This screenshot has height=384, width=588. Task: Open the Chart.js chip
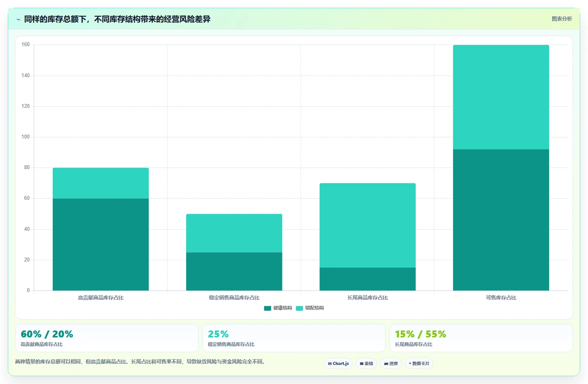tap(338, 363)
